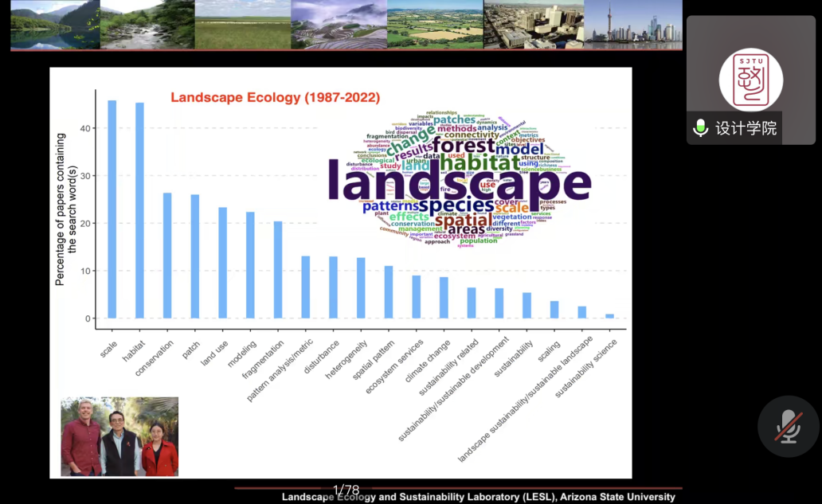The image size is (822, 504).
Task: Click the 1/78 slide page indicator
Action: tap(346, 489)
